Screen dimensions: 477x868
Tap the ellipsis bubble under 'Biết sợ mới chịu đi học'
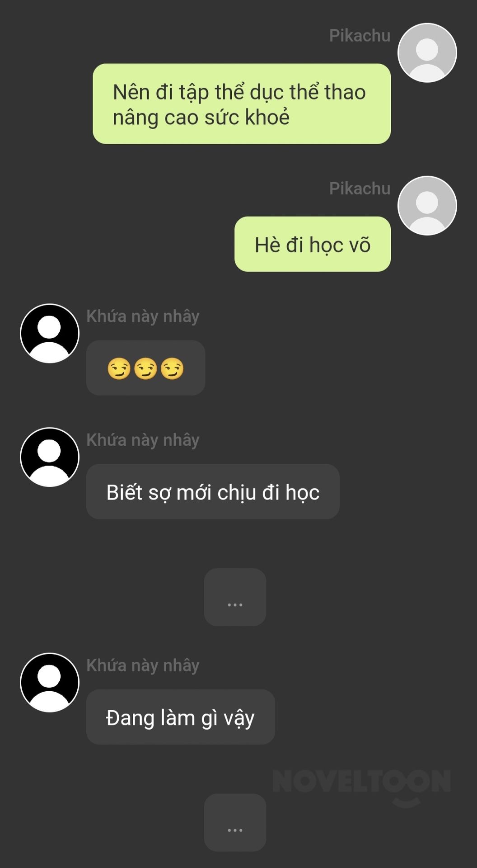click(x=235, y=597)
